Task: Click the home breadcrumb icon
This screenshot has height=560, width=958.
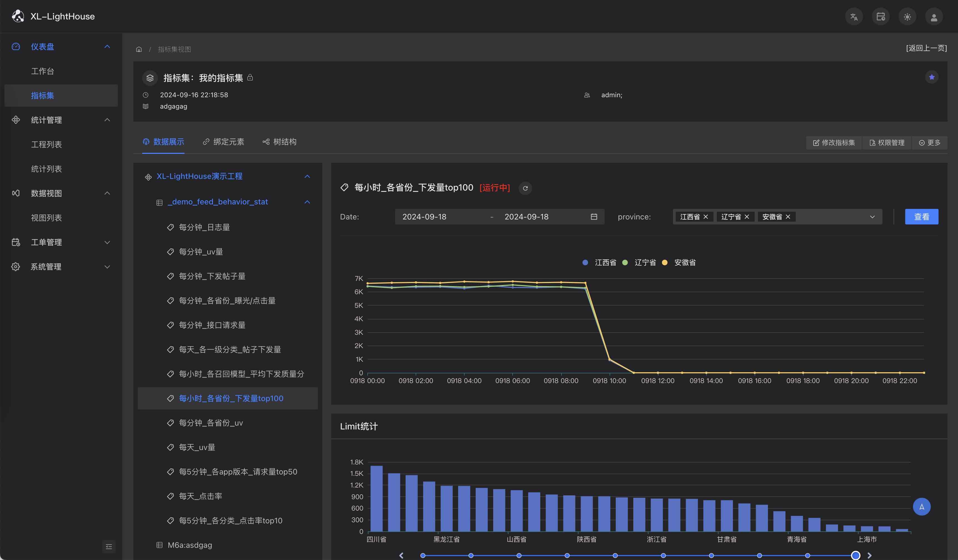Action: 139,49
